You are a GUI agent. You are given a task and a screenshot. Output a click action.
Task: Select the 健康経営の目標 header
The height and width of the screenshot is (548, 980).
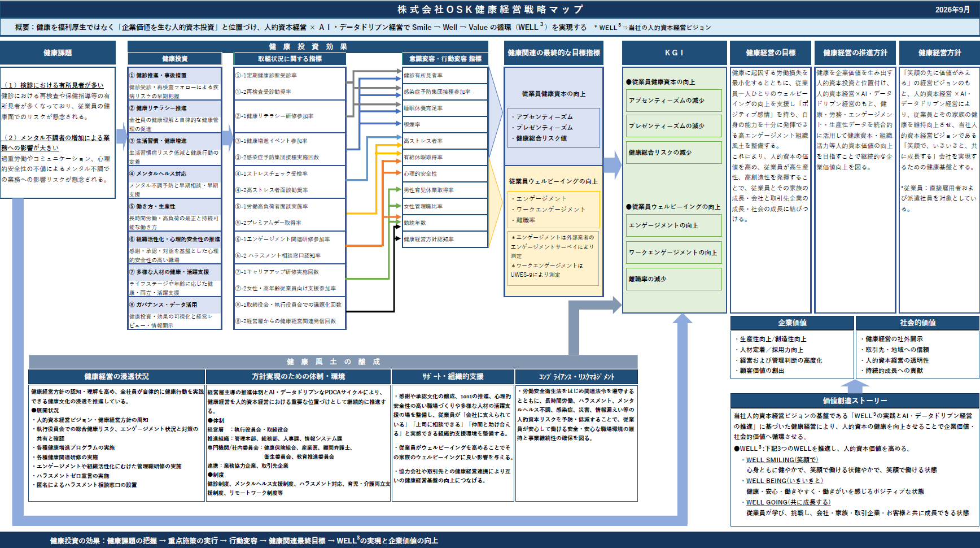[x=771, y=53]
